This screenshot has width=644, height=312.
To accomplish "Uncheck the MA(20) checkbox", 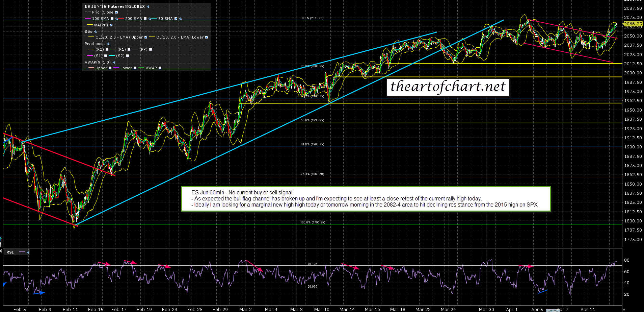I will (x=111, y=25).
